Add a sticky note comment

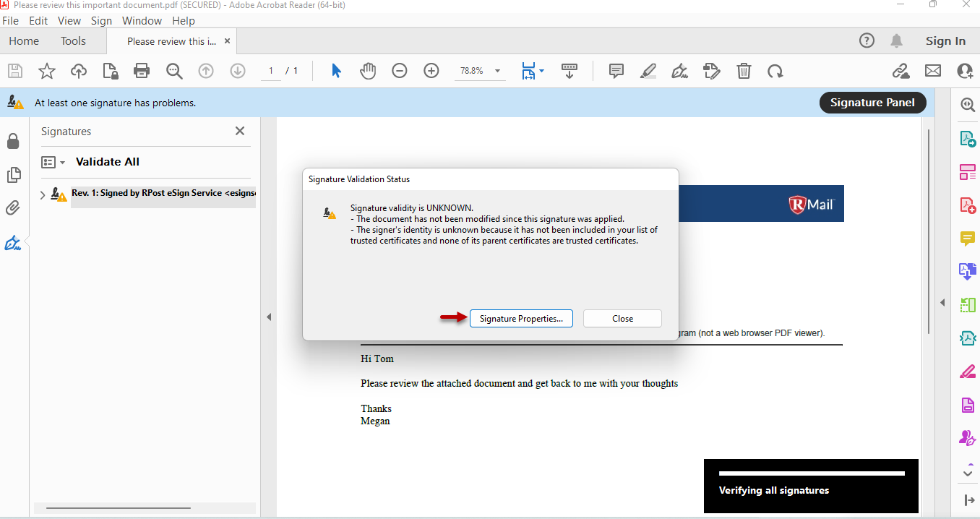pyautogui.click(x=616, y=71)
